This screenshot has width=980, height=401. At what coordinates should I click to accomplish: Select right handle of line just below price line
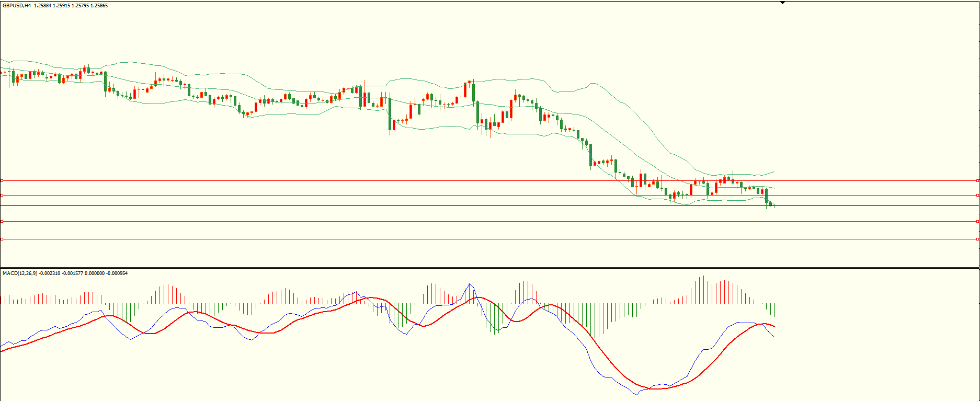coord(977,221)
